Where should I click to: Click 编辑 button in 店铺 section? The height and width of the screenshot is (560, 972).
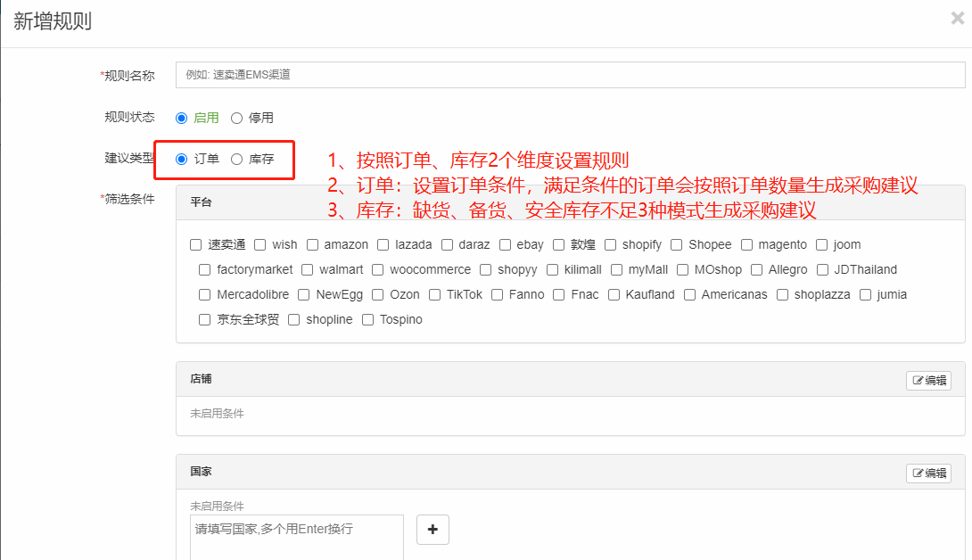tap(928, 381)
